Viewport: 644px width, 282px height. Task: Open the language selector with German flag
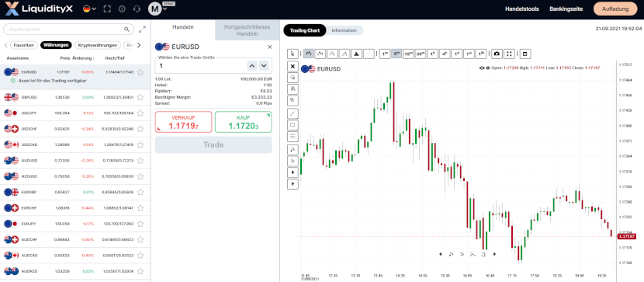tap(89, 9)
